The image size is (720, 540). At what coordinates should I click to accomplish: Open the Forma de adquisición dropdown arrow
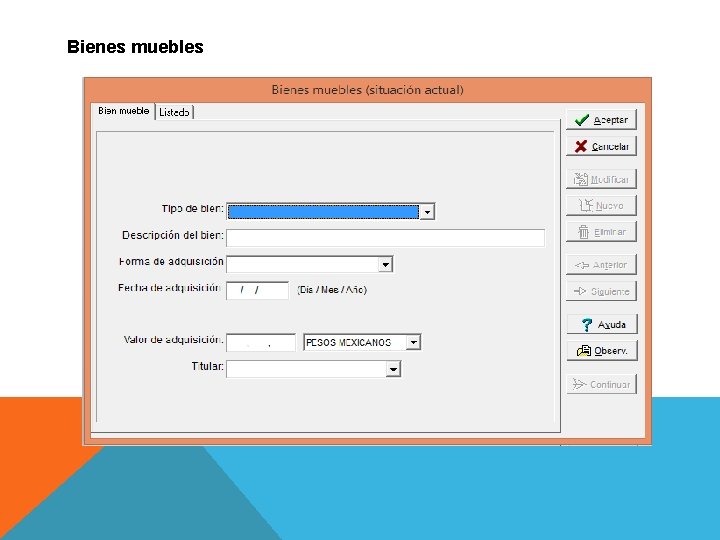coord(385,264)
